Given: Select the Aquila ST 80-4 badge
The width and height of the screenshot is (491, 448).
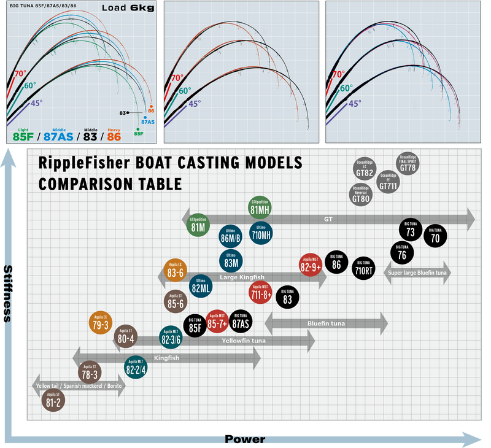Looking at the screenshot, I should (126, 336).
